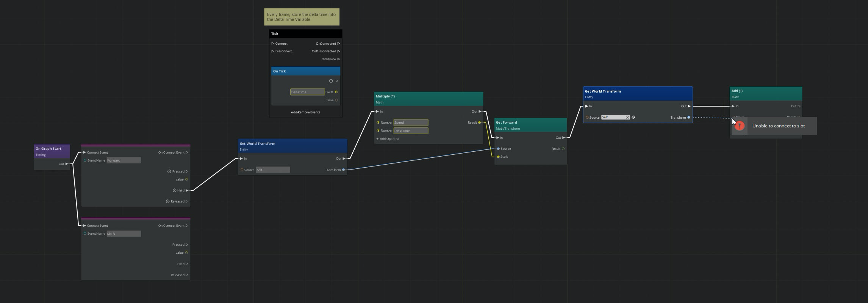Click the Get Forward Source input pin

[x=498, y=149]
